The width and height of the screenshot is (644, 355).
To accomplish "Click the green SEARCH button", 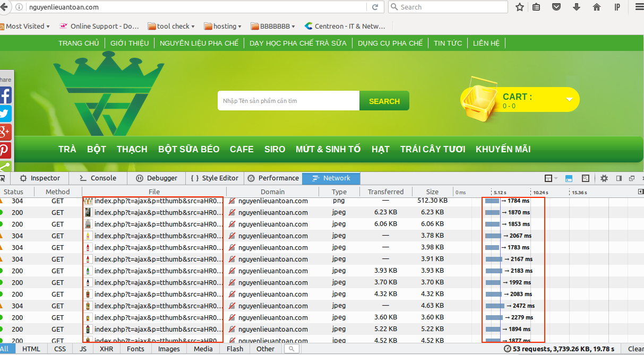I will pos(384,101).
